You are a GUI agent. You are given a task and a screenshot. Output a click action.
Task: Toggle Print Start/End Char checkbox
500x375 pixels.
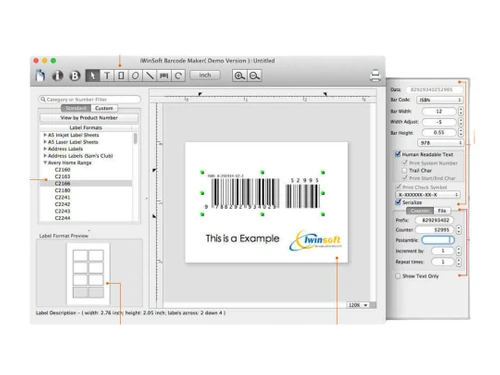coord(405,178)
